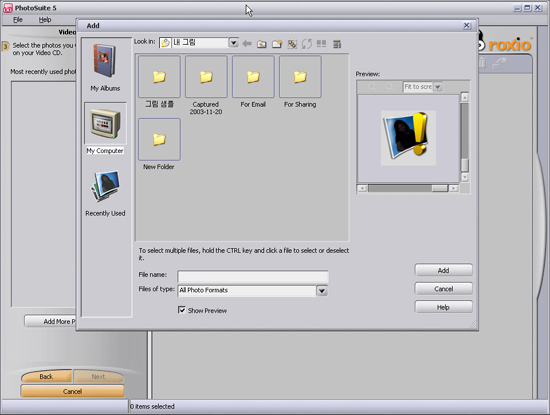Image resolution: width=550 pixels, height=415 pixels.
Task: Open the Fit to screen zoom dropdown
Action: point(437,87)
